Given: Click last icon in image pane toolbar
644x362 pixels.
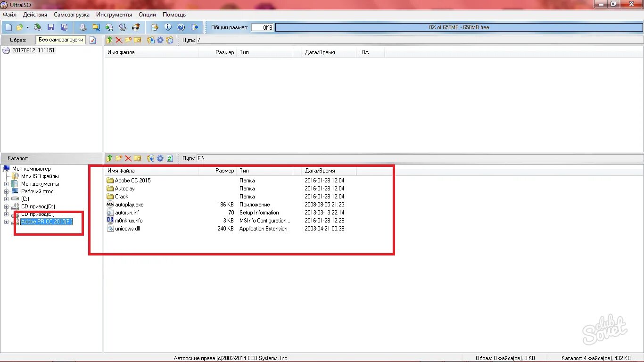Looking at the screenshot, I should (170, 40).
